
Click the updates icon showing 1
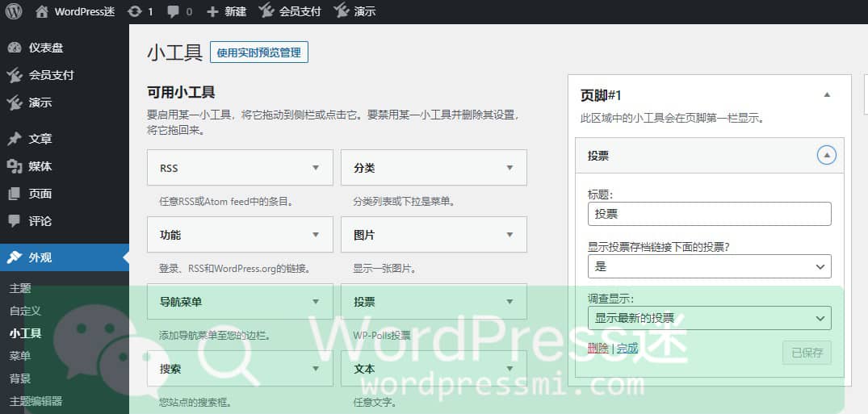click(x=140, y=11)
